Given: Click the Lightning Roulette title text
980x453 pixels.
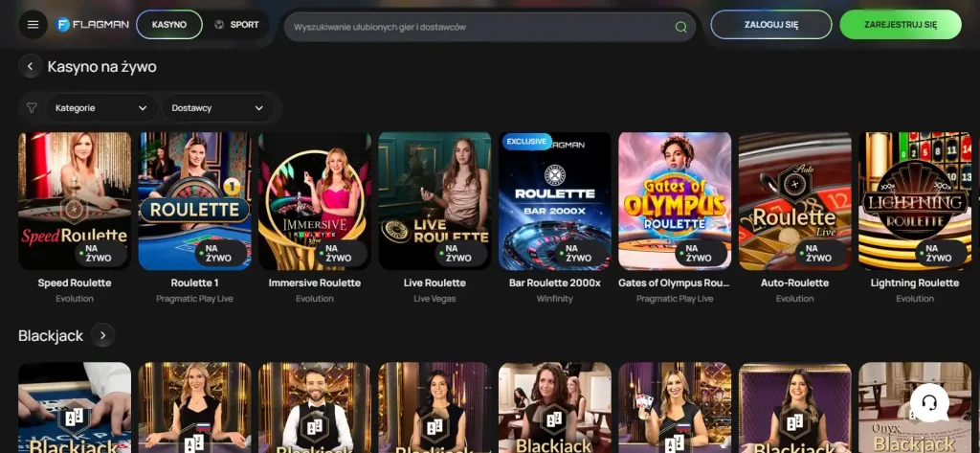Looking at the screenshot, I should pyautogui.click(x=914, y=283).
